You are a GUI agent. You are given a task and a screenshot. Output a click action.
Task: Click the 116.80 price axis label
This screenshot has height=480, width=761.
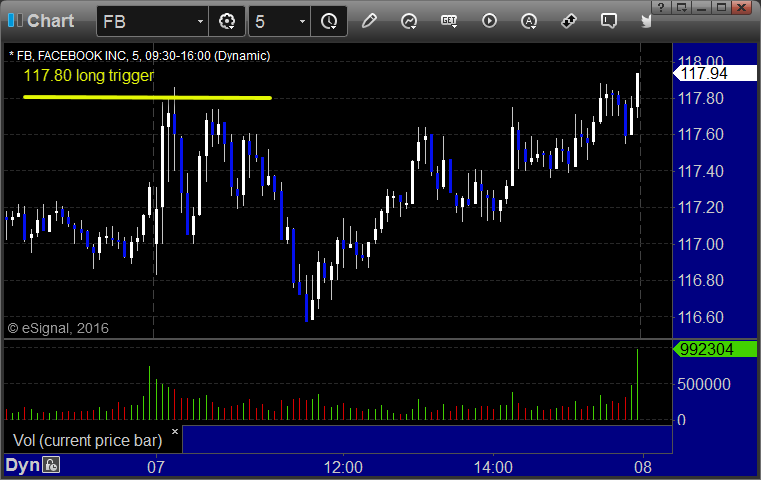[x=700, y=281]
